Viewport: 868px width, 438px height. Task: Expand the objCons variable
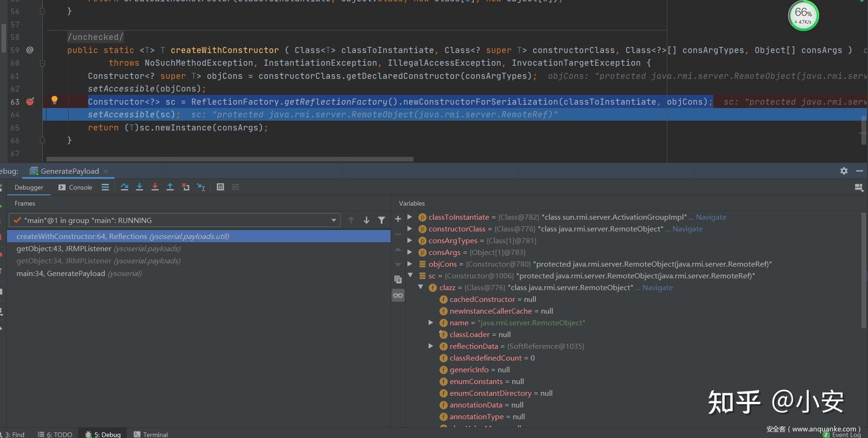coord(410,264)
